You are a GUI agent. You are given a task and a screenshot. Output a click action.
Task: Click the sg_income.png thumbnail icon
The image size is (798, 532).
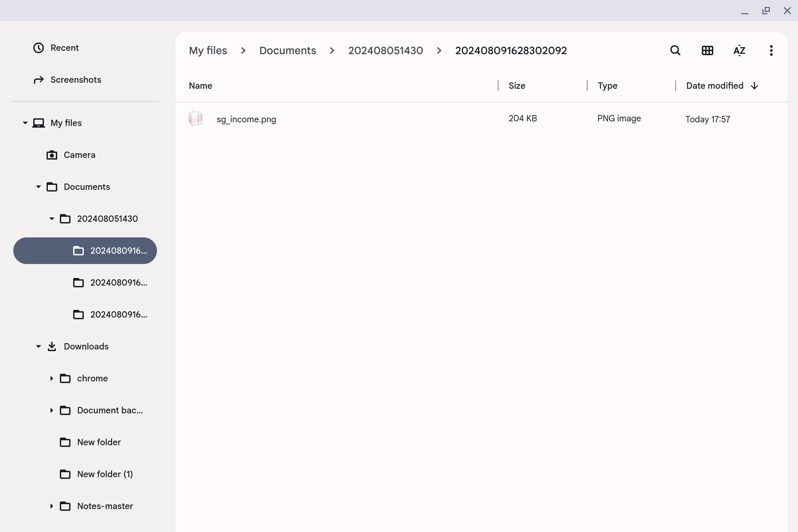pos(196,118)
